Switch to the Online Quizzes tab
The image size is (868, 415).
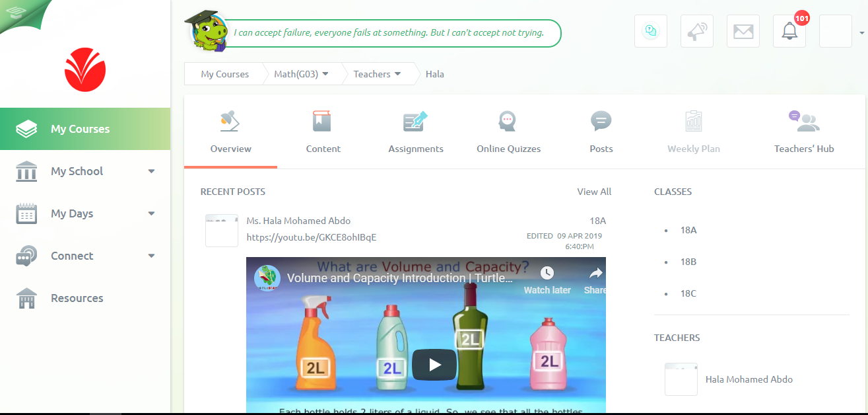[508, 132]
